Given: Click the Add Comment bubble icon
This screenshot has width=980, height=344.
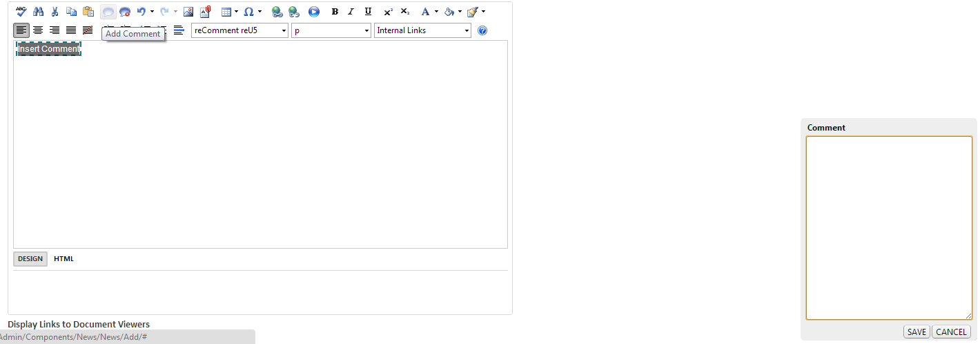Looking at the screenshot, I should click(x=108, y=12).
